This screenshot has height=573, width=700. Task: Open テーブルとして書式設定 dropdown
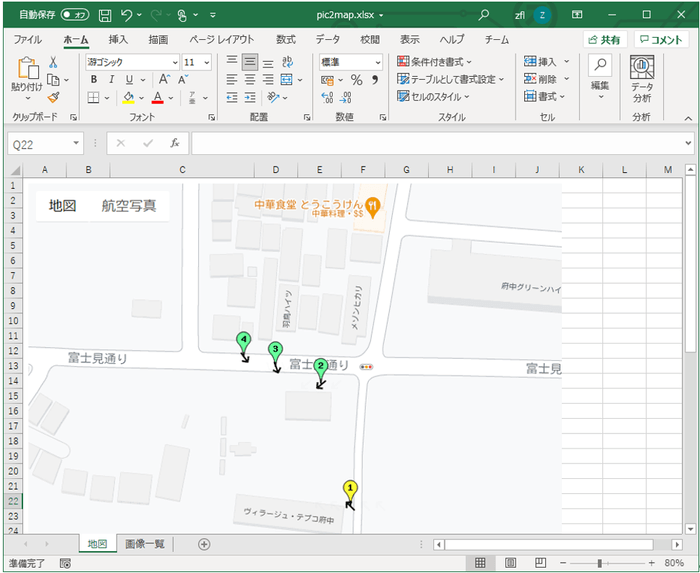click(450, 79)
